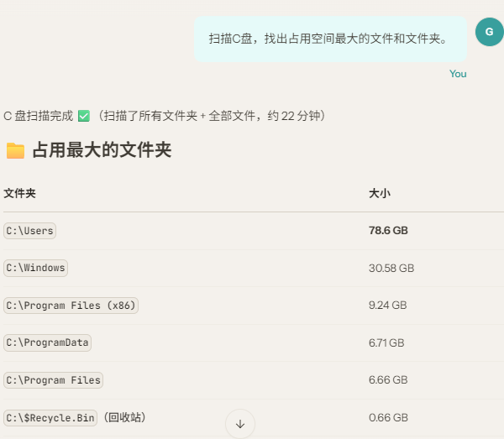504x439 pixels.
Task: Click the 大小 column header
Action: 380,193
